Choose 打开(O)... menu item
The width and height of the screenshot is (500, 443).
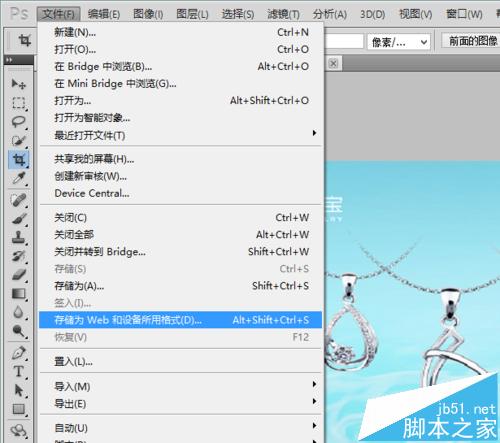click(x=181, y=49)
